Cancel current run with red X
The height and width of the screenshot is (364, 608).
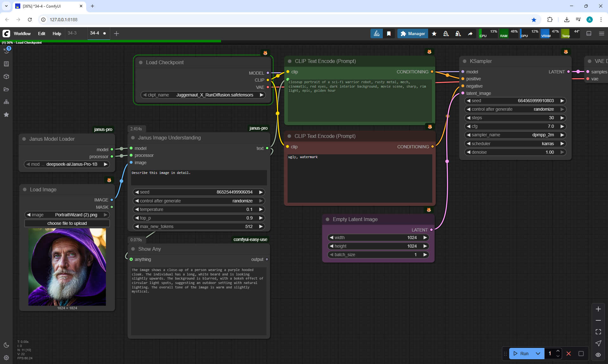coord(569,354)
